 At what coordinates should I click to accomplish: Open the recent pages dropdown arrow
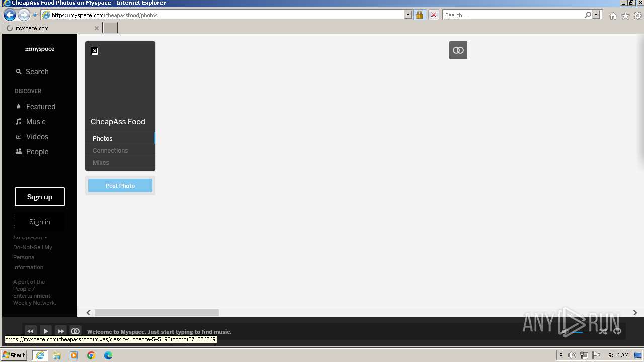pyautogui.click(x=35, y=15)
